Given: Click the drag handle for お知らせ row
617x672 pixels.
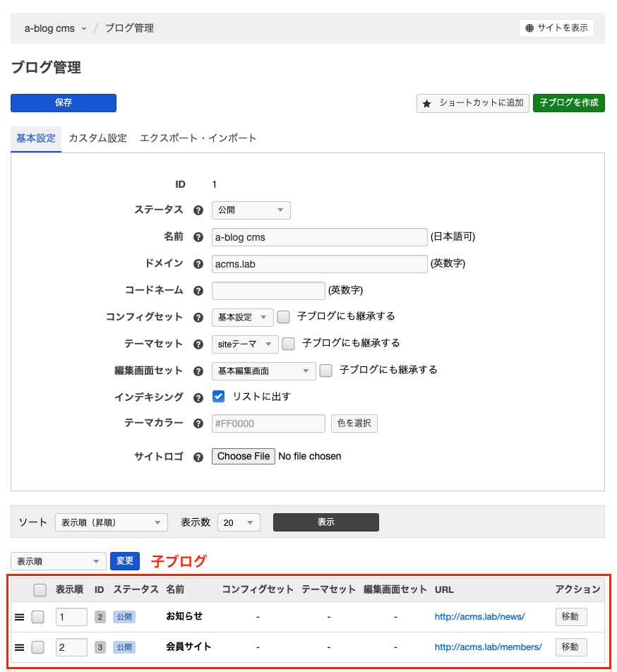Looking at the screenshot, I should click(19, 617).
